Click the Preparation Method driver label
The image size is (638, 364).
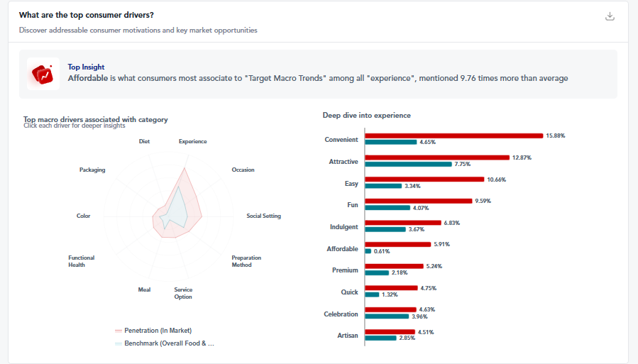pos(246,261)
